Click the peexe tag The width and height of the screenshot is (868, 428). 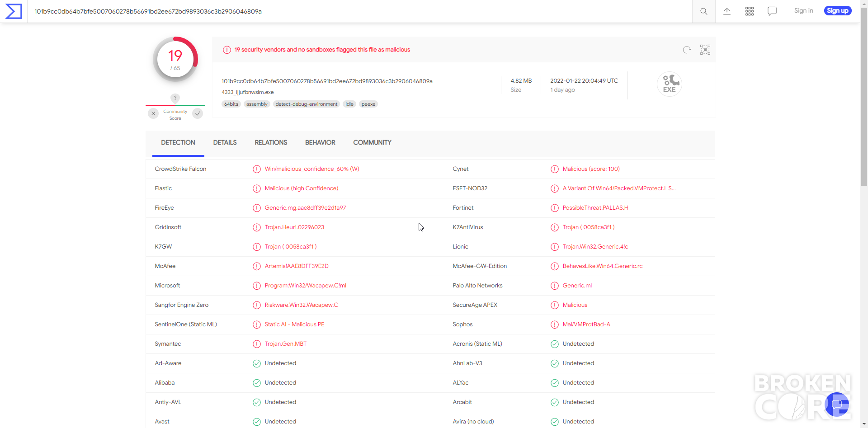pos(368,104)
